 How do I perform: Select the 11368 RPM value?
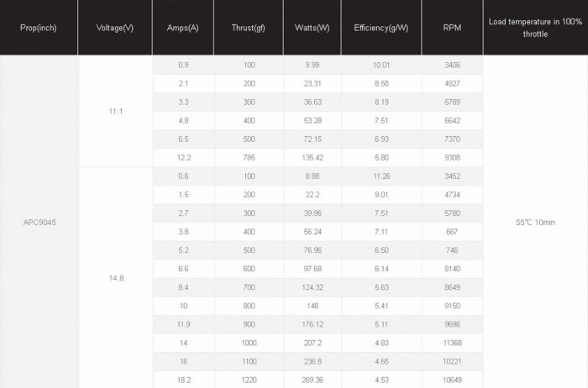452,343
